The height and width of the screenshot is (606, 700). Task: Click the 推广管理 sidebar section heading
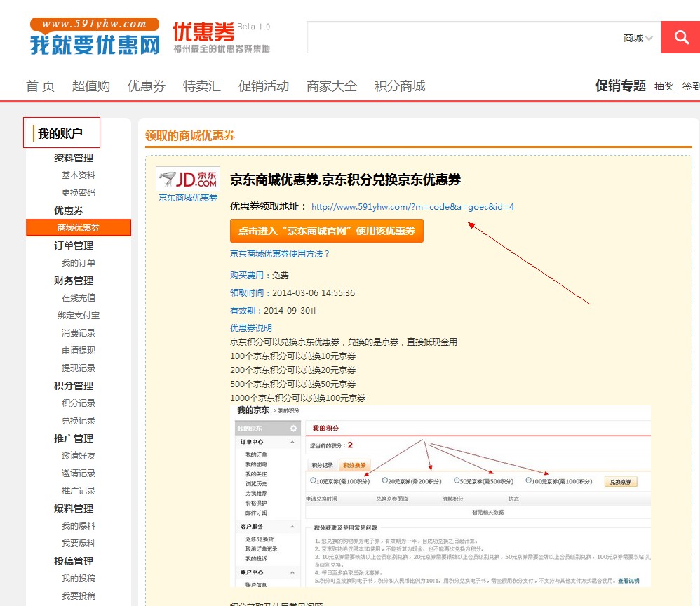click(x=74, y=438)
